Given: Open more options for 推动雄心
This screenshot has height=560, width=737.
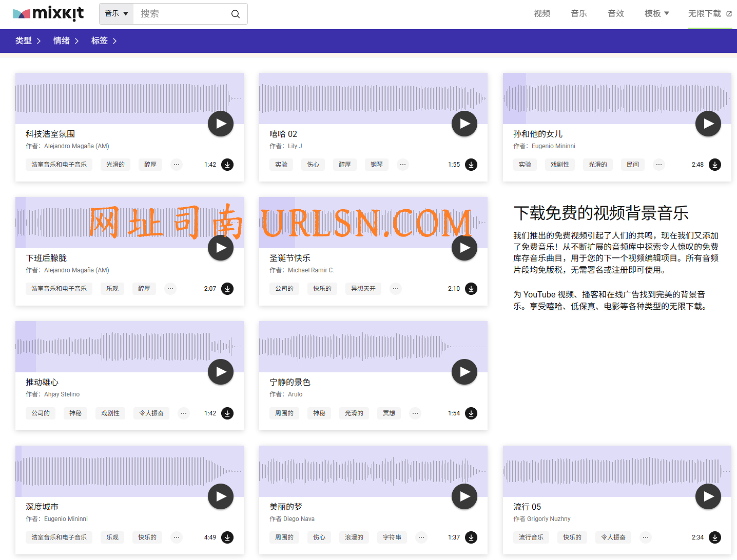Looking at the screenshot, I should point(183,413).
